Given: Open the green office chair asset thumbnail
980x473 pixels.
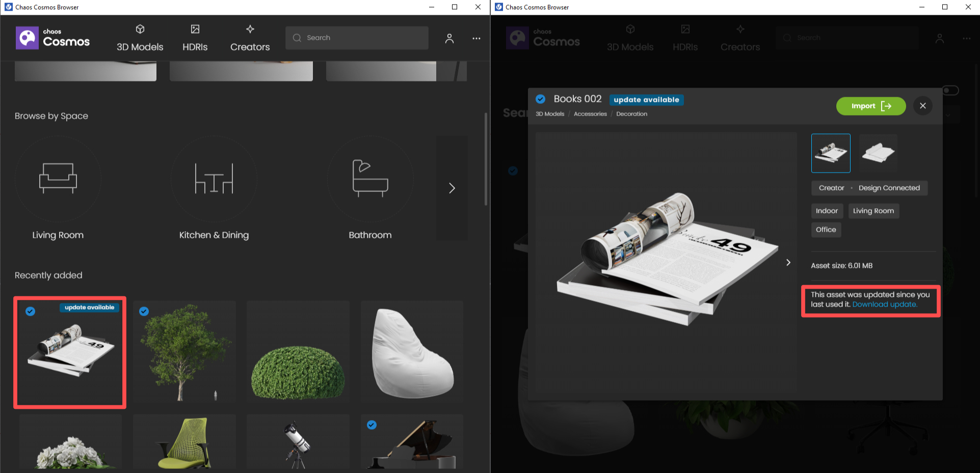Looking at the screenshot, I should (184, 441).
